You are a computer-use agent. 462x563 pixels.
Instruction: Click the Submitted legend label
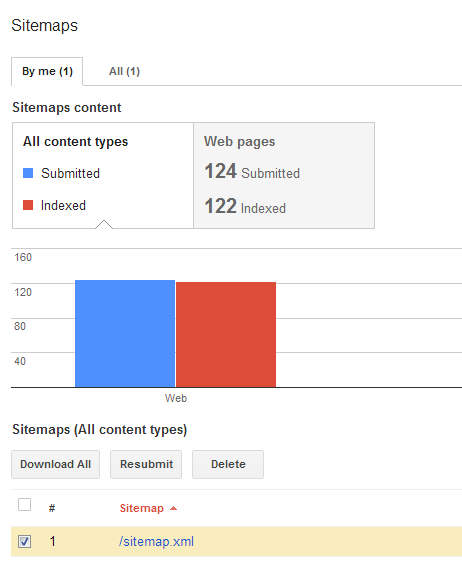click(x=70, y=173)
